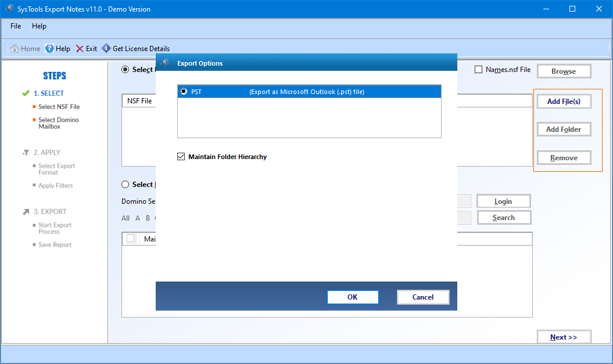Click Get License Details text
Screen dimensions: 613x364
click(x=141, y=48)
